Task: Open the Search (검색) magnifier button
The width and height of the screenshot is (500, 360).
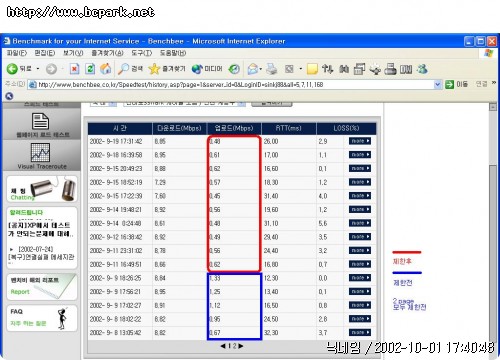Action: coord(130,69)
